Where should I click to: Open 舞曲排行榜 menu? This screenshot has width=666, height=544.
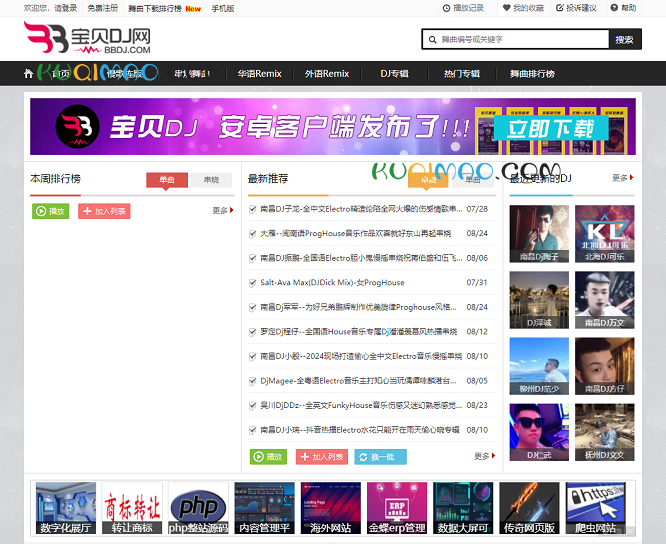[533, 74]
